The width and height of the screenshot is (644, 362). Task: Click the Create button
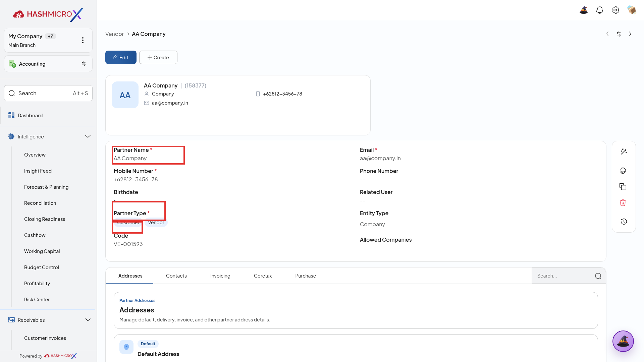[158, 57]
